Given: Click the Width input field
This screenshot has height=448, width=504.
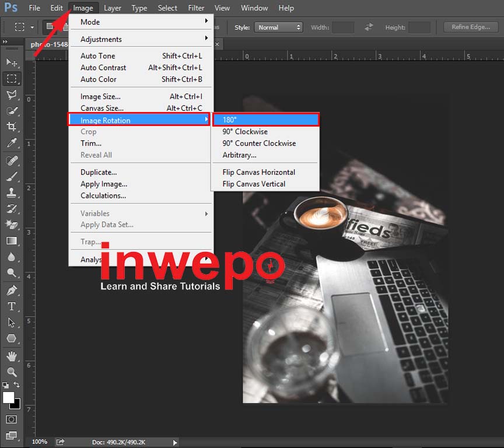Looking at the screenshot, I should (343, 27).
